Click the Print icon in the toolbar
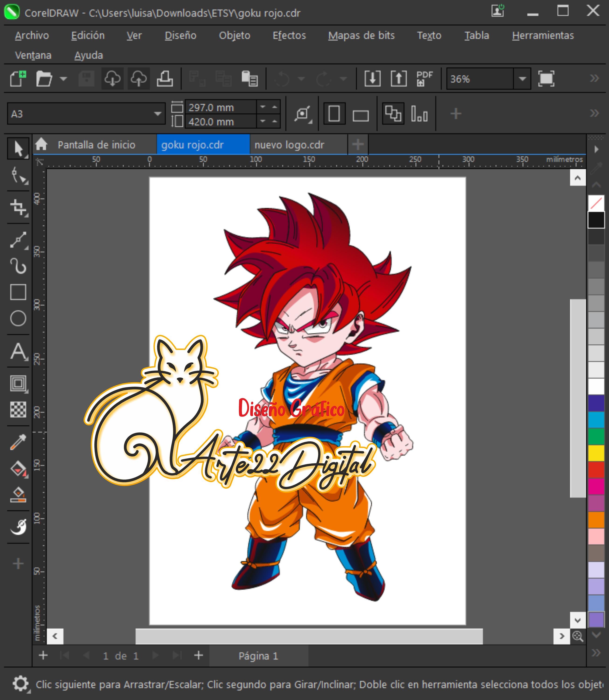This screenshot has width=609, height=700. pos(164,79)
